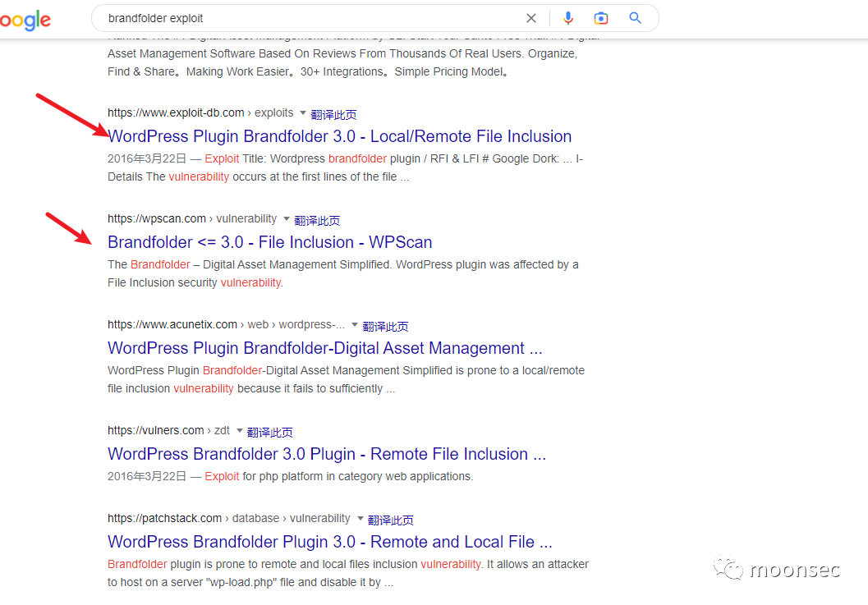Translate the exploit-db.com result page

click(x=333, y=115)
